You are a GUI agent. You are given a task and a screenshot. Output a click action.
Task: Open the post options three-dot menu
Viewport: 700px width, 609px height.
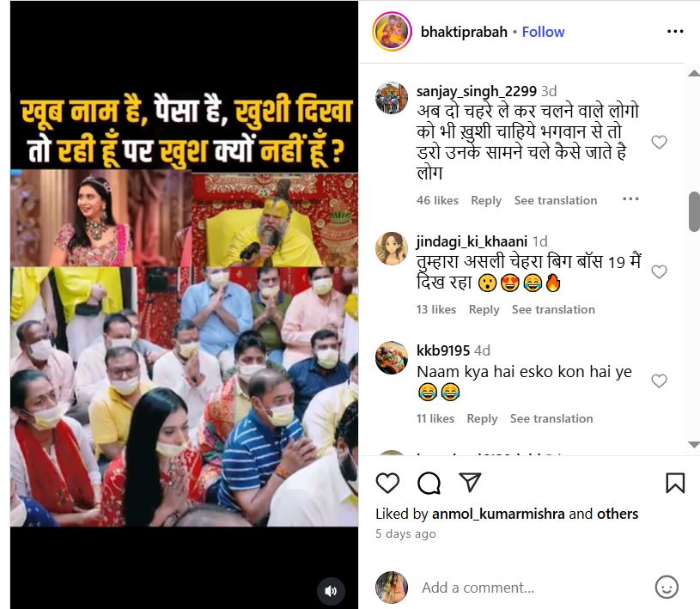675,31
